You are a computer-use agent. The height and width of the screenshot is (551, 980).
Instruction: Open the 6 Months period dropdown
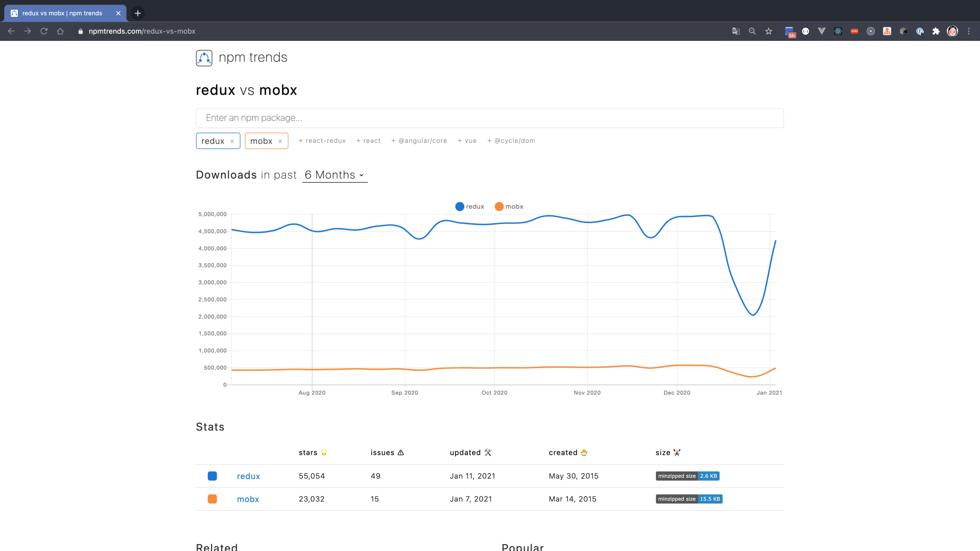pyautogui.click(x=334, y=175)
